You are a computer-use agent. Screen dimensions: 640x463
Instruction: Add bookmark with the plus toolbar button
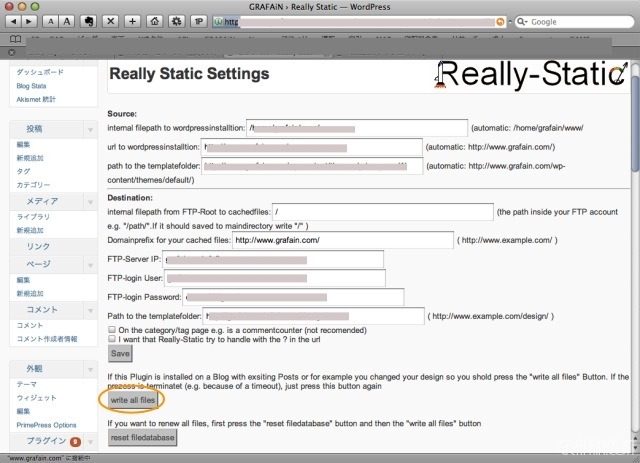[x=133, y=22]
